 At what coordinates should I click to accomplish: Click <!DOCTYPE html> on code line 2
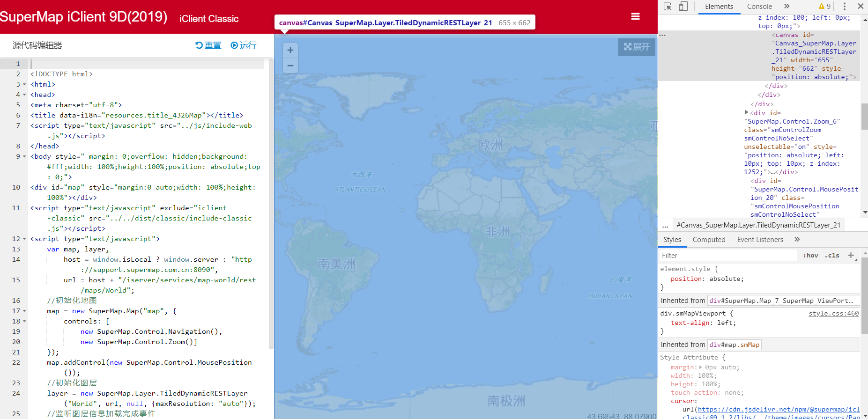coord(61,74)
